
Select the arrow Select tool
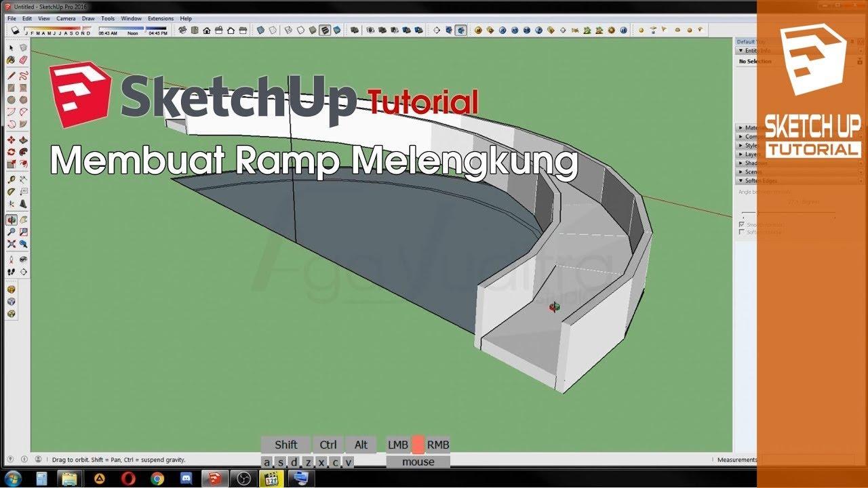click(x=11, y=47)
